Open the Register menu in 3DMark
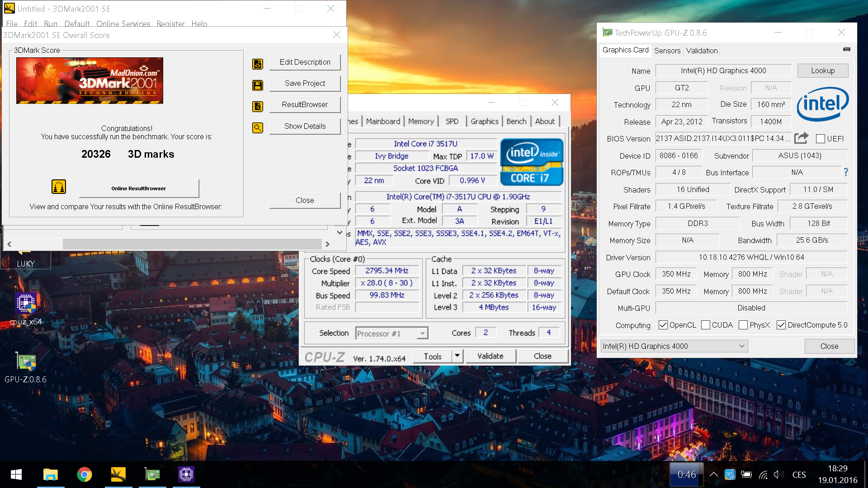The height and width of the screenshot is (488, 868). click(170, 23)
